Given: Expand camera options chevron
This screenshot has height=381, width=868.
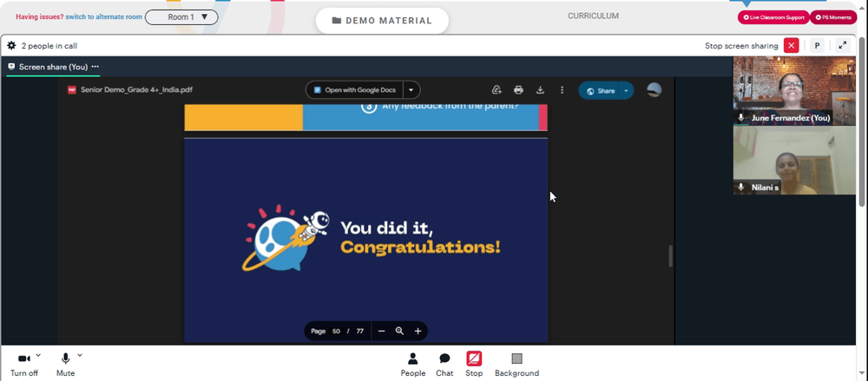Looking at the screenshot, I should coord(38,355).
